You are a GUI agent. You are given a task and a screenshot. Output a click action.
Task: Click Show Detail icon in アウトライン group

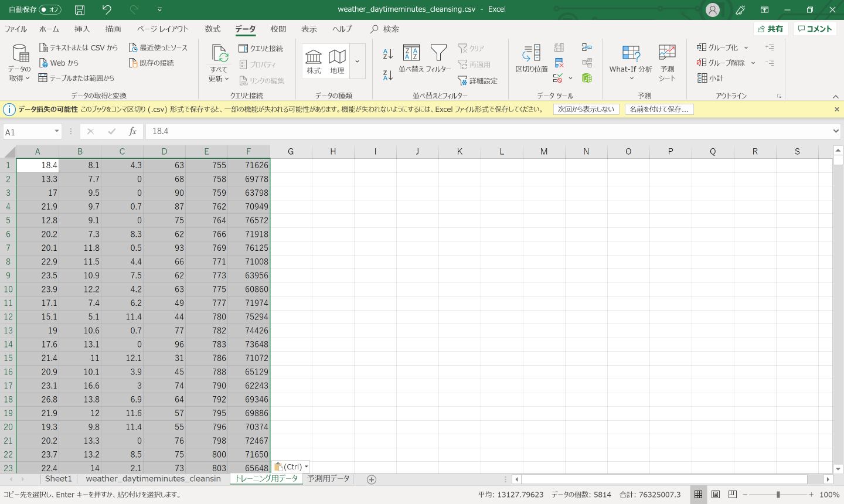(770, 47)
